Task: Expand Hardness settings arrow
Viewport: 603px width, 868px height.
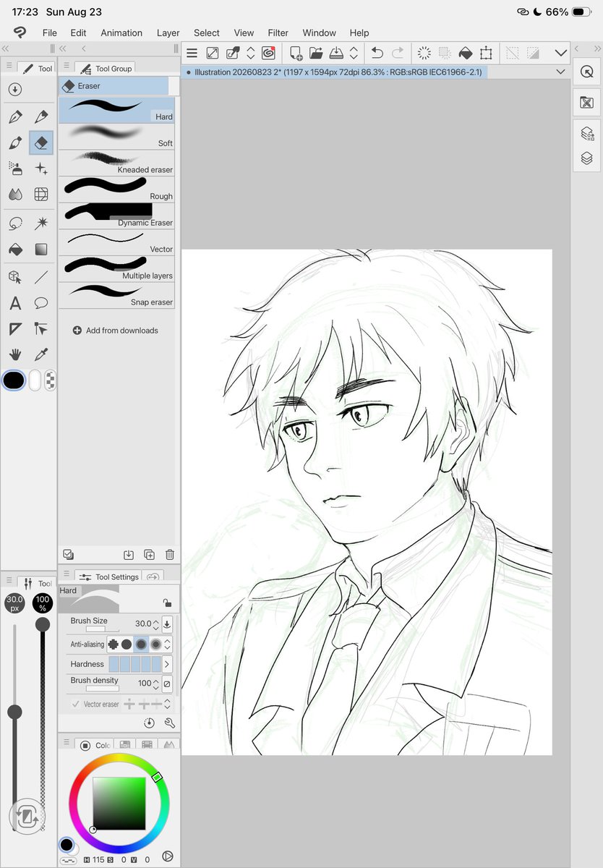Action: coord(167,664)
